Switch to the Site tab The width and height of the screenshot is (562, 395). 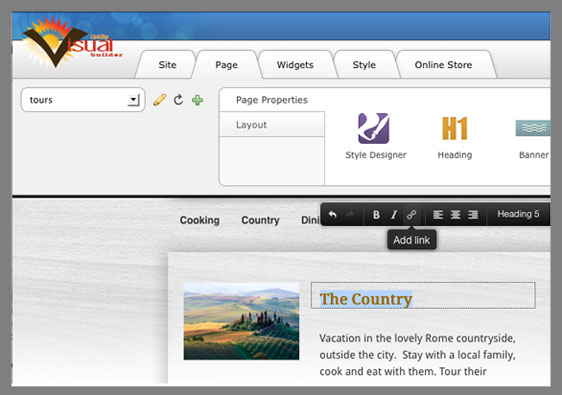tap(167, 65)
